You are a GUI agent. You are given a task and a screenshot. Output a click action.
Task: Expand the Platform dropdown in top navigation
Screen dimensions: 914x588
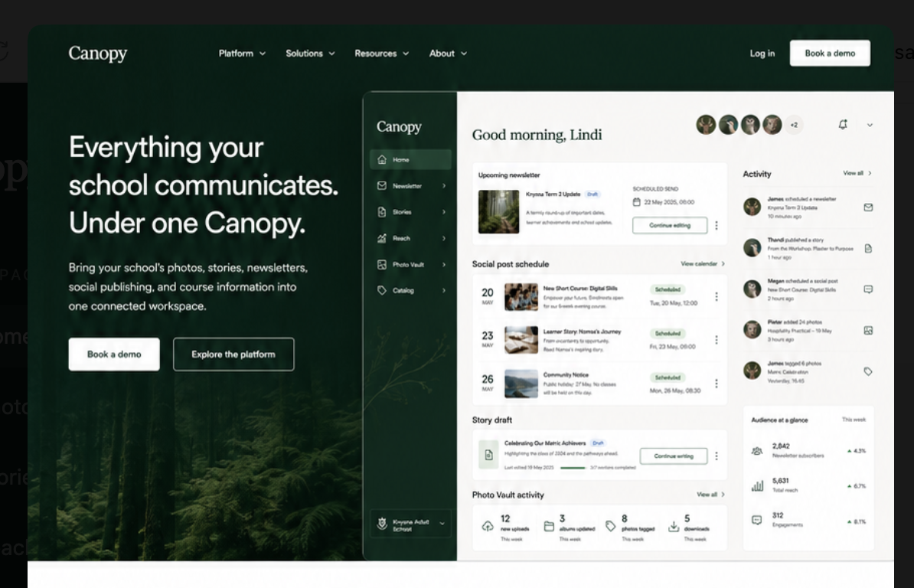coord(243,54)
